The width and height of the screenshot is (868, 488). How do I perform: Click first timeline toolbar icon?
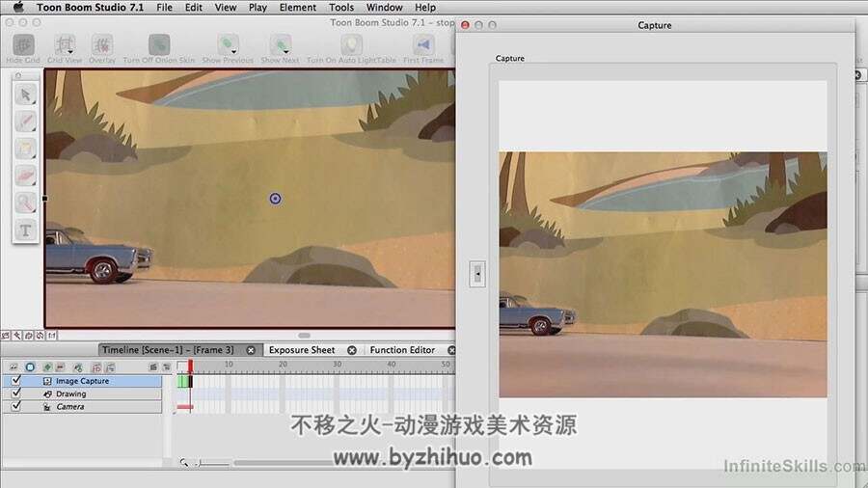tap(14, 366)
